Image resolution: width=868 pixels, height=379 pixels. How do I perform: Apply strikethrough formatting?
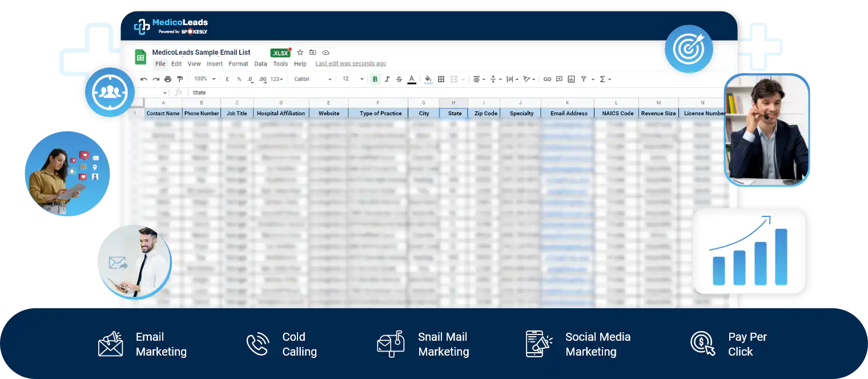(399, 79)
